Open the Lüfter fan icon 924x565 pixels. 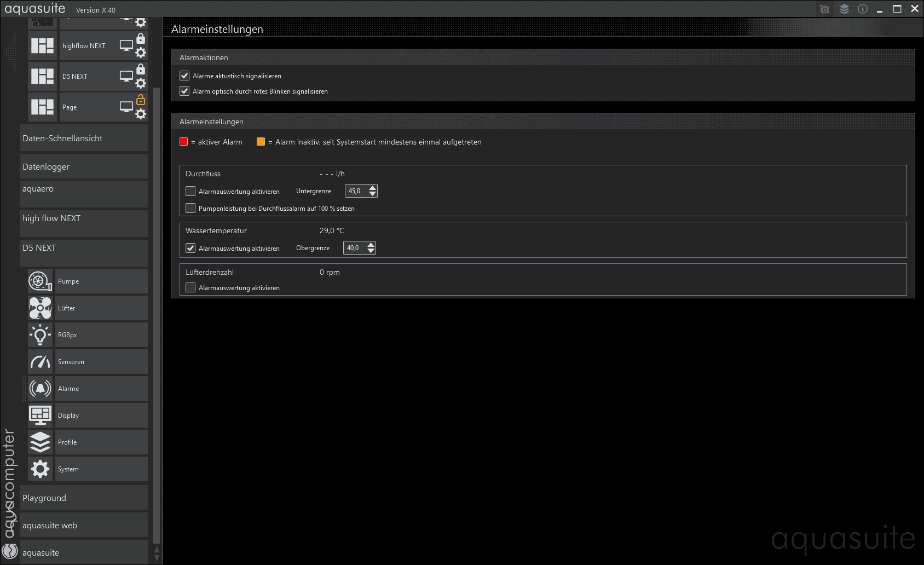point(40,308)
